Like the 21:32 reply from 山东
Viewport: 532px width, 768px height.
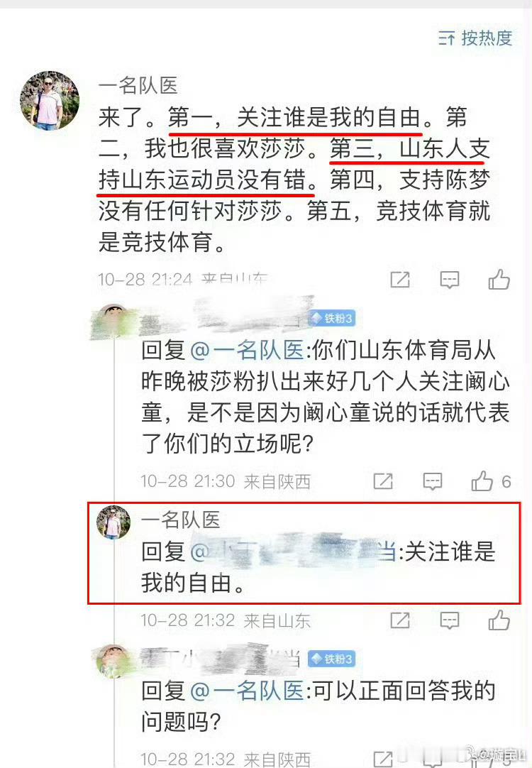pyautogui.click(x=499, y=620)
